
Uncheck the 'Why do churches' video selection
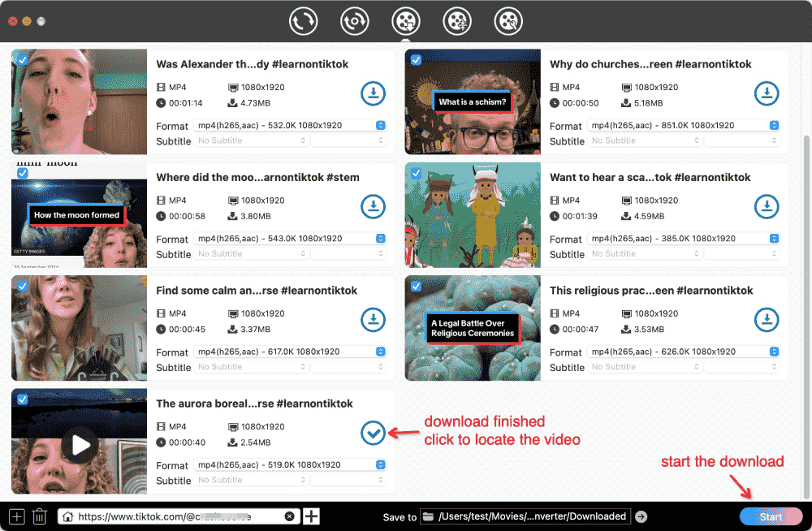[417, 59]
